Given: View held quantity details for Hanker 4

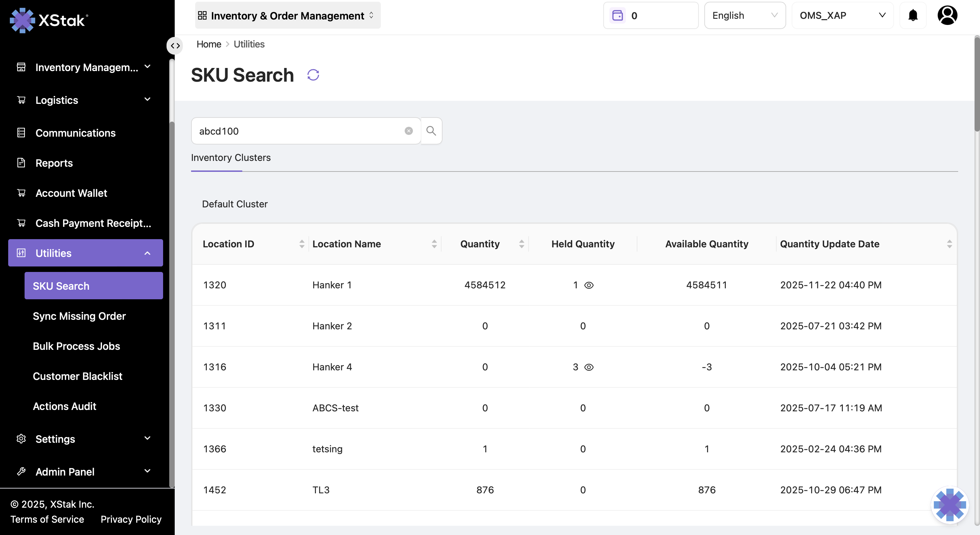Looking at the screenshot, I should 589,367.
